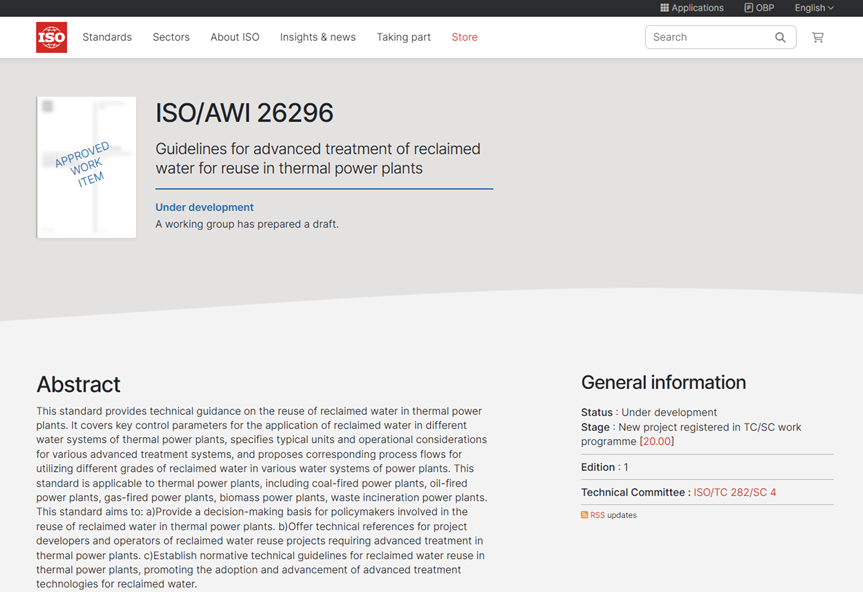The width and height of the screenshot is (863, 592).
Task: Click the search magnifier icon
Action: coord(780,38)
